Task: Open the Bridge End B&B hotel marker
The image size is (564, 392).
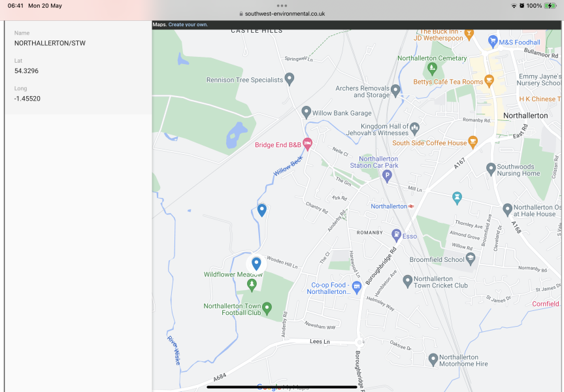Action: tap(308, 144)
